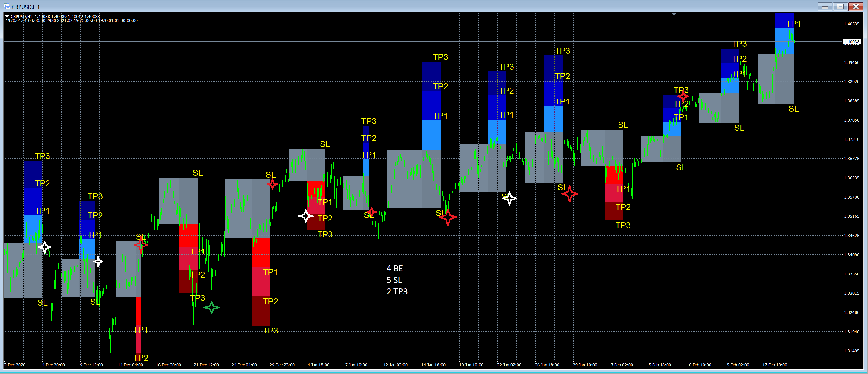This screenshot has height=374, width=868.
Task: Click time axis label '2 Dec 2020'
Action: (x=15, y=365)
